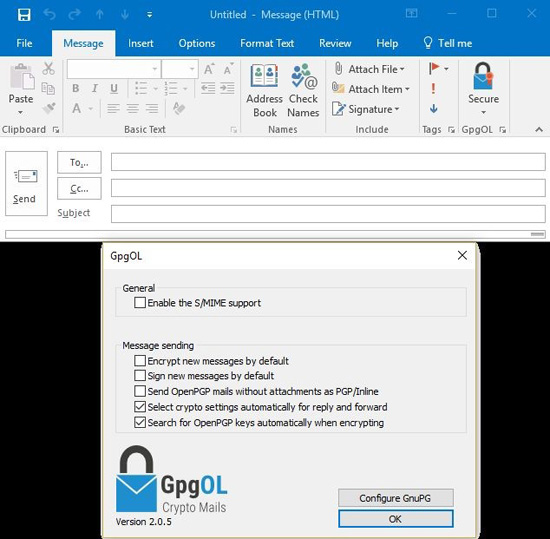550x539 pixels.
Task: Click the Grow Font icon
Action: tap(209, 69)
